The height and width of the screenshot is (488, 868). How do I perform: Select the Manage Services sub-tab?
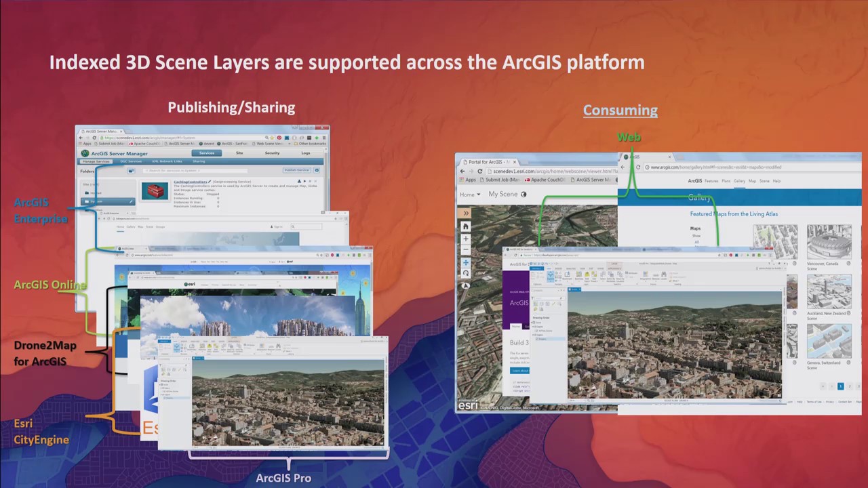pyautogui.click(x=96, y=161)
